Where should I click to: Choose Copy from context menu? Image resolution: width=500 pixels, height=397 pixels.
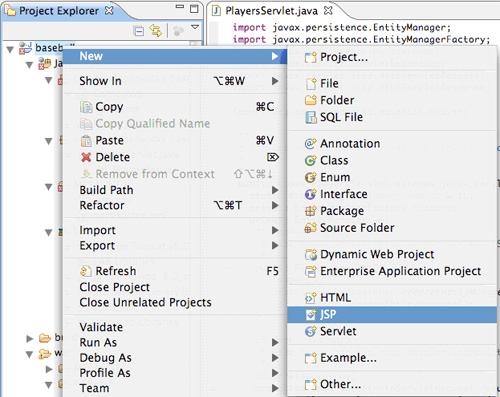175,107
